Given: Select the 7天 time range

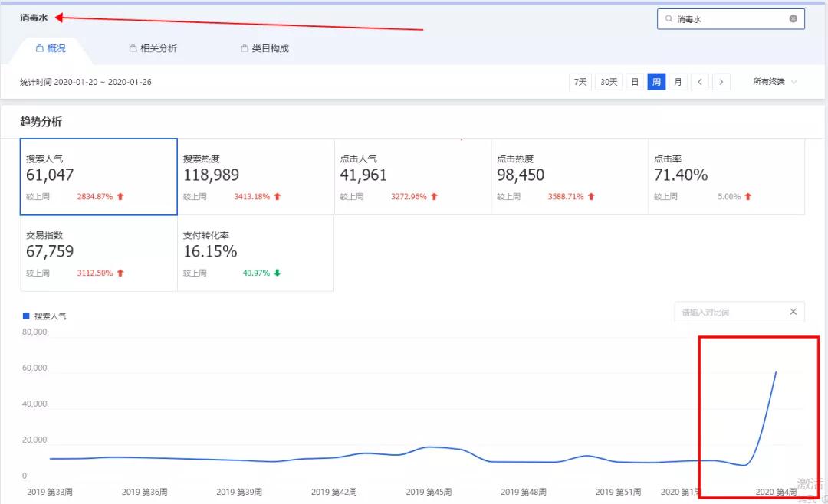Looking at the screenshot, I should [580, 82].
